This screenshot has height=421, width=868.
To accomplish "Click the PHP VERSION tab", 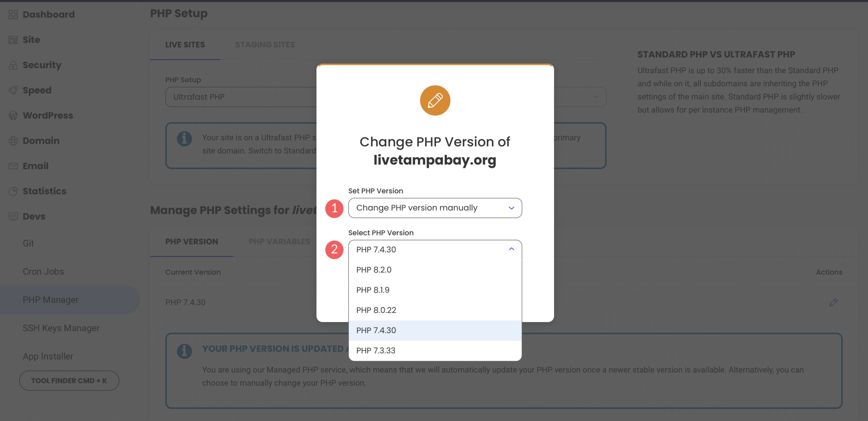I will tap(192, 241).
